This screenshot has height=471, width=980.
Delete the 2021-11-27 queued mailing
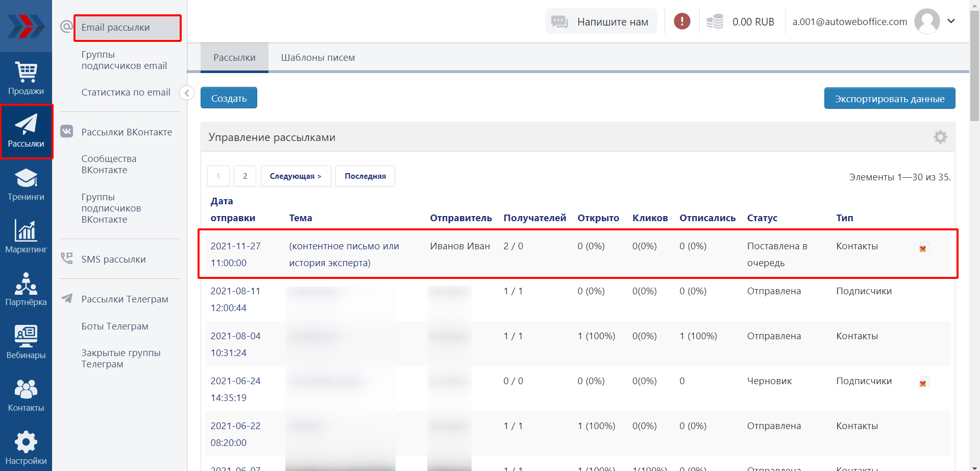923,248
